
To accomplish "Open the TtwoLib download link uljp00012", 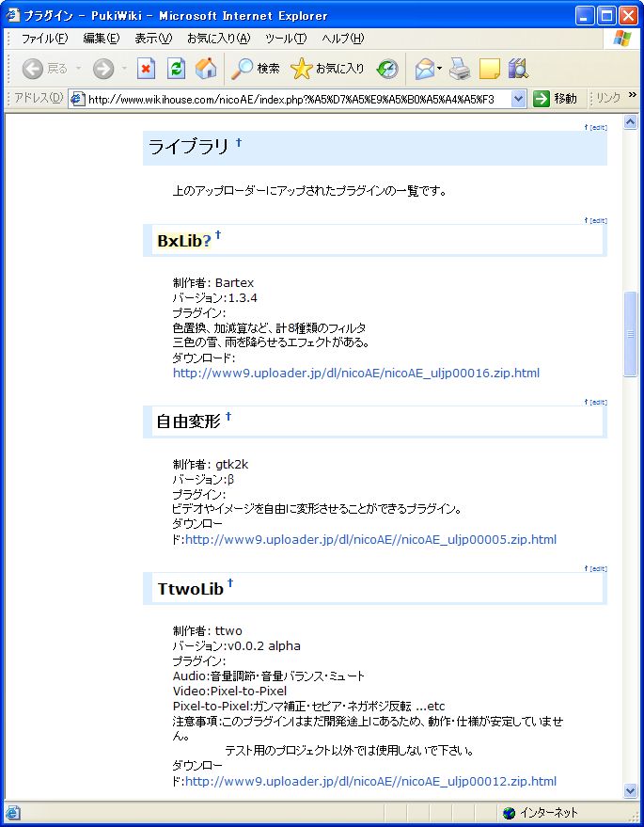I will [370, 781].
